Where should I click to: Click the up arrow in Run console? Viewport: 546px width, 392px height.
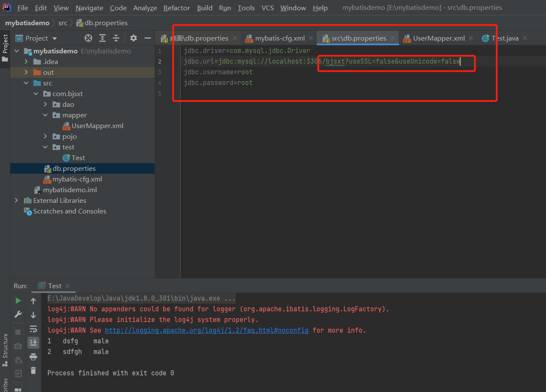(x=33, y=301)
